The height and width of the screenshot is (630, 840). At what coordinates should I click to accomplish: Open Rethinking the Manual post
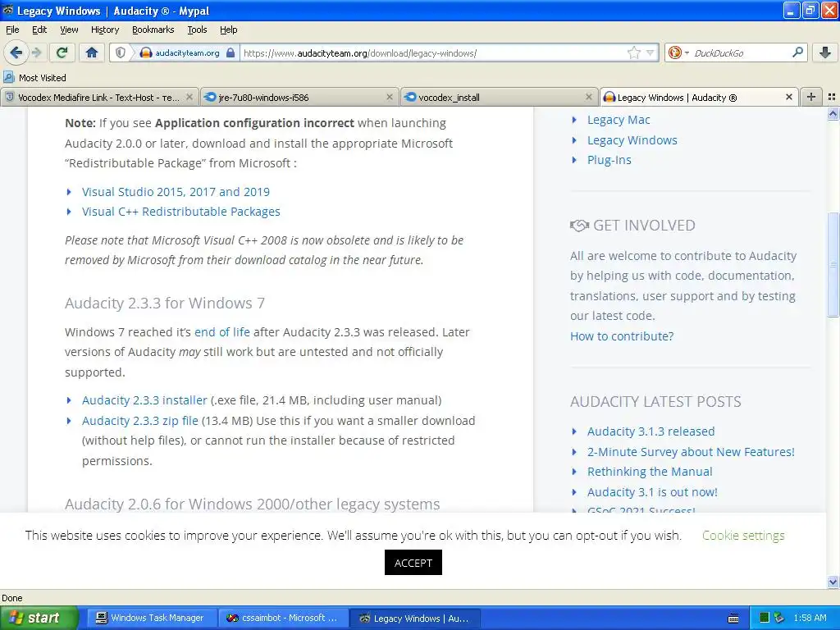650,472
